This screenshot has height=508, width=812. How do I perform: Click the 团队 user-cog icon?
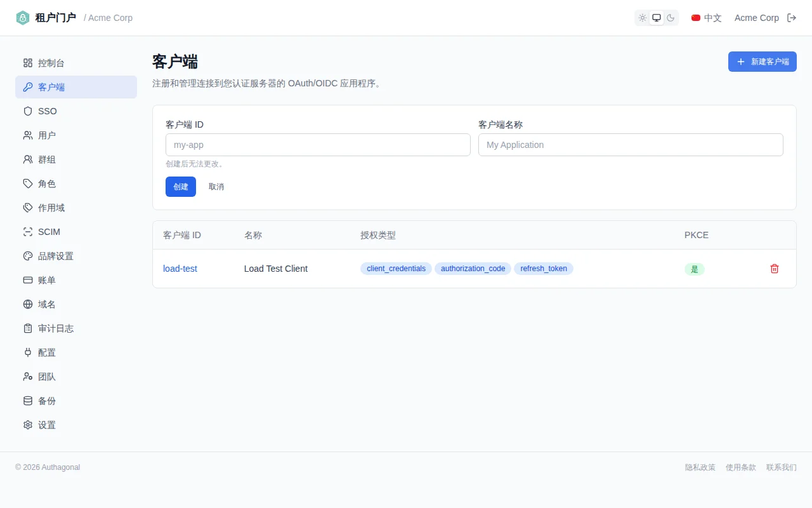(x=28, y=377)
